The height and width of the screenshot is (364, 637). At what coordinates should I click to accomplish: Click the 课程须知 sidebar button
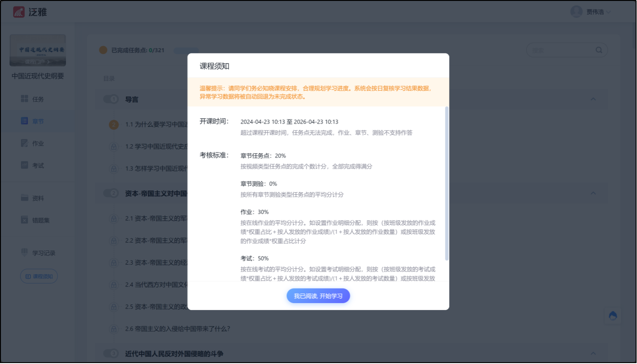[39, 276]
